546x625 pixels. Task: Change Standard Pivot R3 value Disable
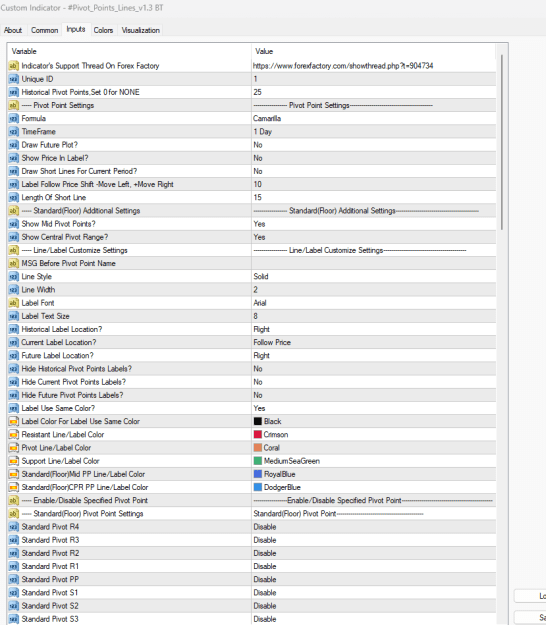(x=374, y=540)
